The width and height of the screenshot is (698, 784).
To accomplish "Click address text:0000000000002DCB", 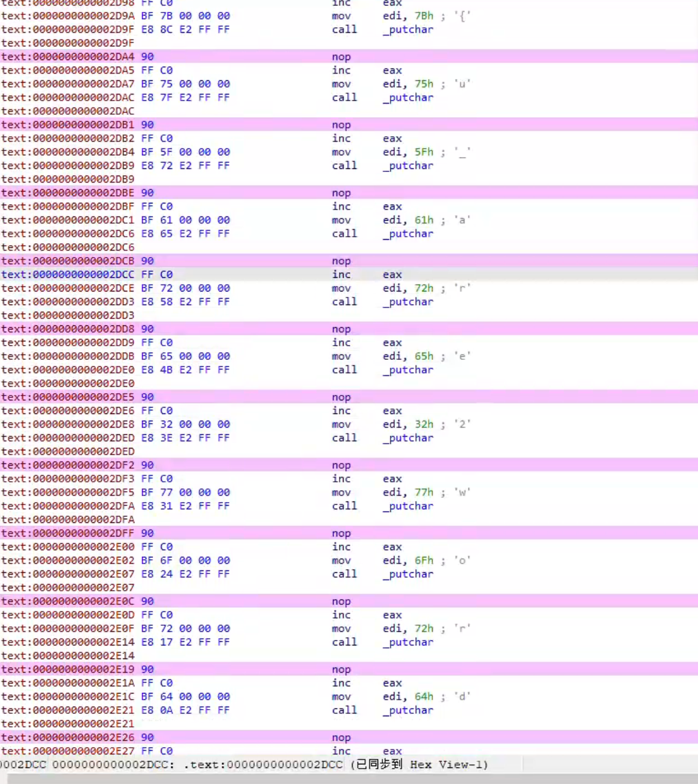I will (x=68, y=261).
